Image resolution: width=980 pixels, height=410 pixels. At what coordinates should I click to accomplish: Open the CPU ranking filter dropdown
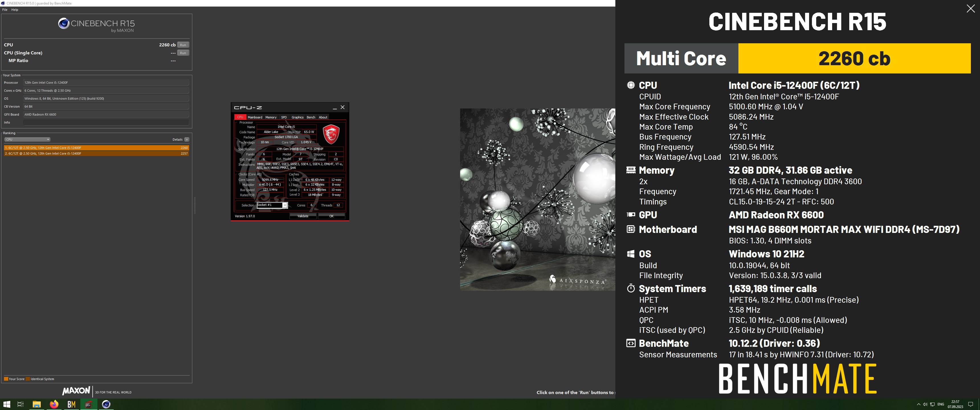pos(27,140)
